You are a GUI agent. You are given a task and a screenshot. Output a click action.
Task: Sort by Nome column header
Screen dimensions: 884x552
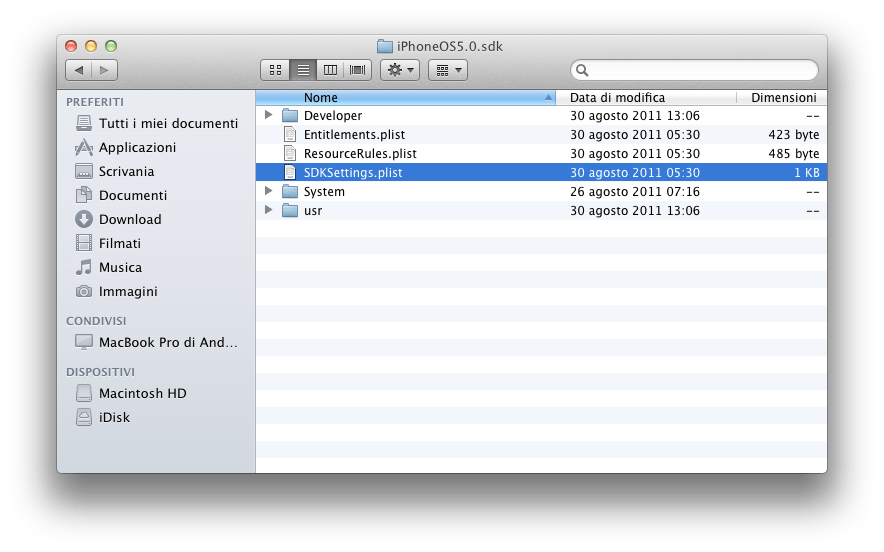coord(406,98)
